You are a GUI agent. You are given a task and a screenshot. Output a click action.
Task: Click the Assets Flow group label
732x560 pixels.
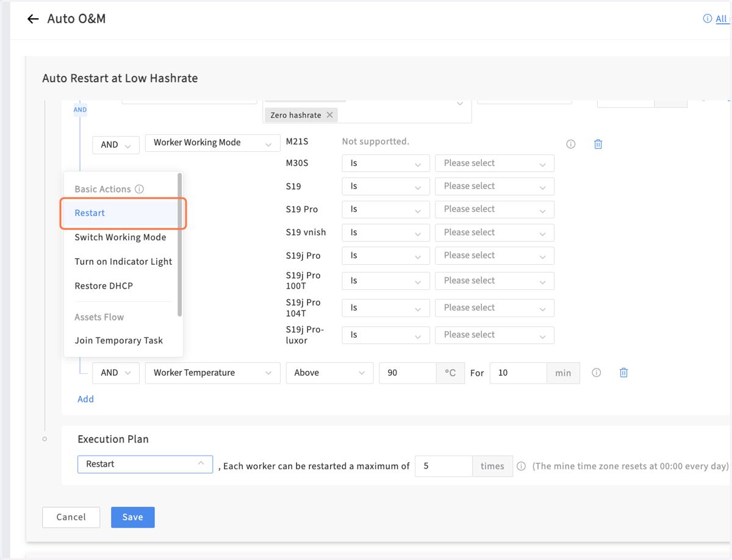click(x=99, y=317)
